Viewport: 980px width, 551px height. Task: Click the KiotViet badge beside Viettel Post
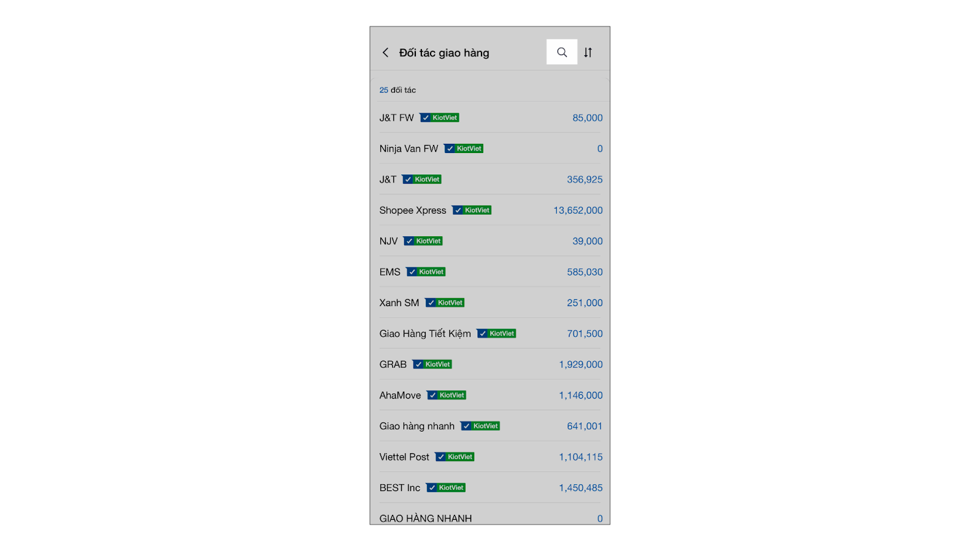coord(455,457)
